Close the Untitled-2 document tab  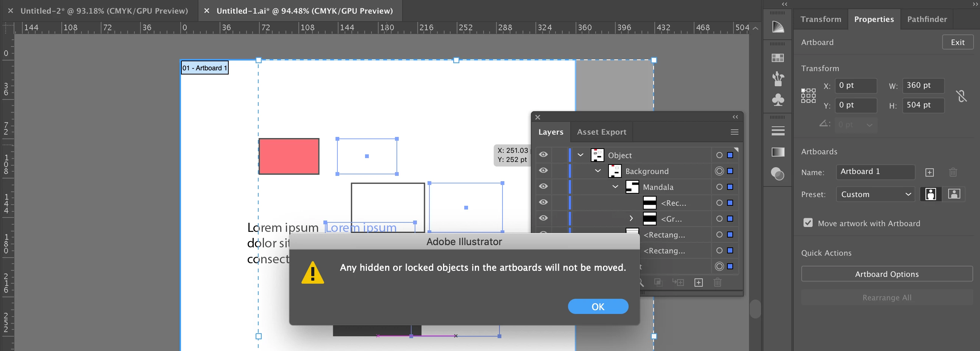(x=11, y=11)
